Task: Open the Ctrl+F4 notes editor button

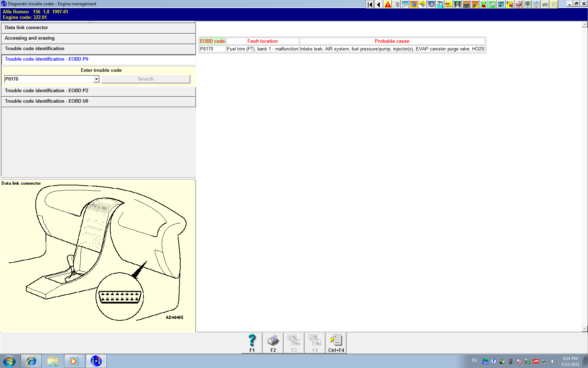Action: point(336,343)
